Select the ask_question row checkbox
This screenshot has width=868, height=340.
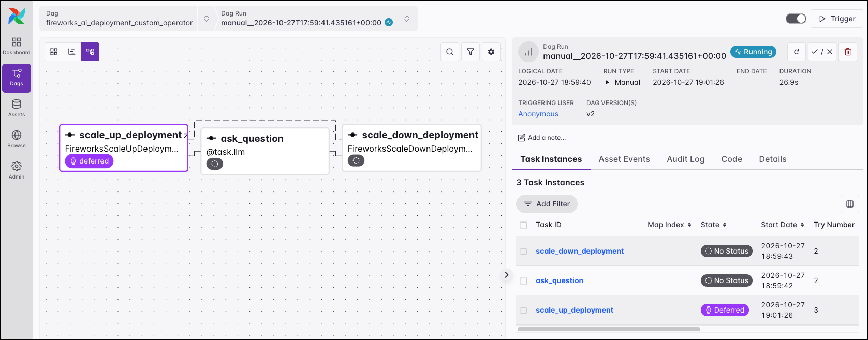[524, 281]
